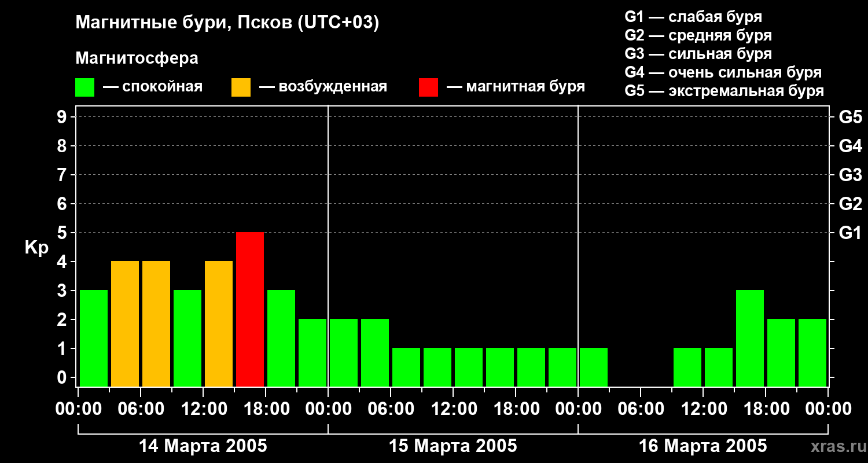Click the '16 Марта 2005' date label
The height and width of the screenshot is (463, 868).
click(703, 446)
